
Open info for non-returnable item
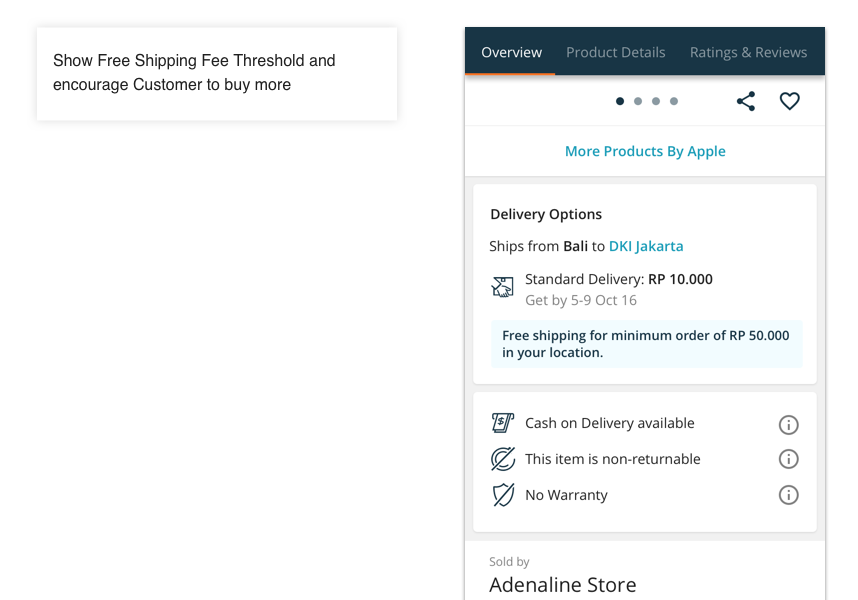tap(788, 459)
